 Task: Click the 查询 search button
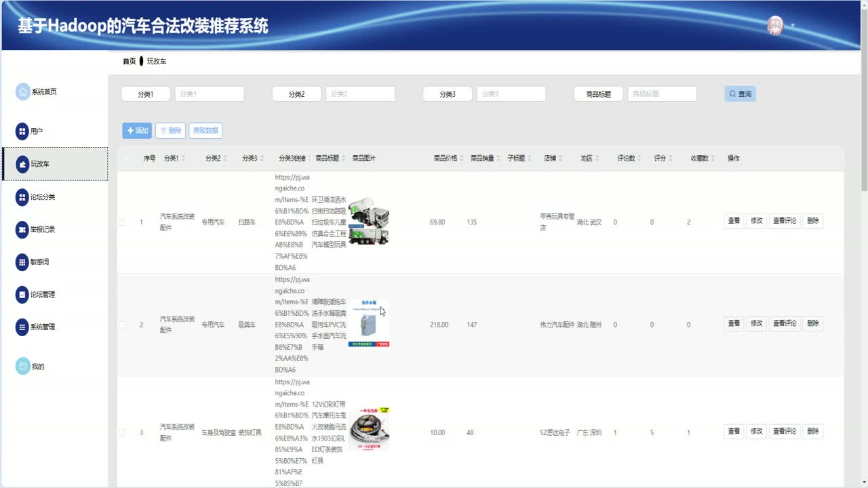740,94
